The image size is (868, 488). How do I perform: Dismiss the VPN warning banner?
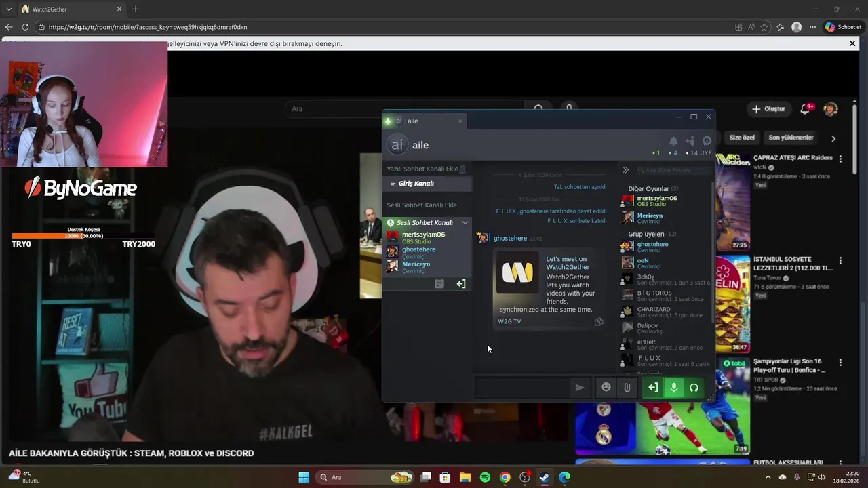(852, 43)
